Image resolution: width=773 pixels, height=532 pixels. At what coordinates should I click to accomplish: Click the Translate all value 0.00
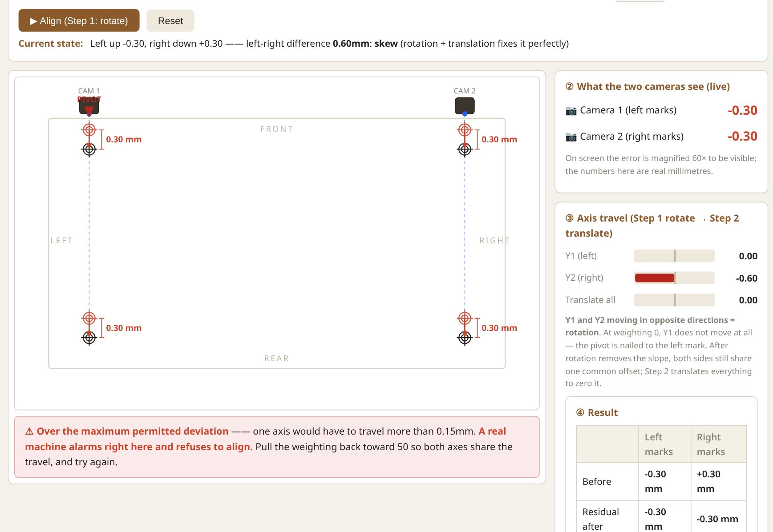tap(748, 300)
